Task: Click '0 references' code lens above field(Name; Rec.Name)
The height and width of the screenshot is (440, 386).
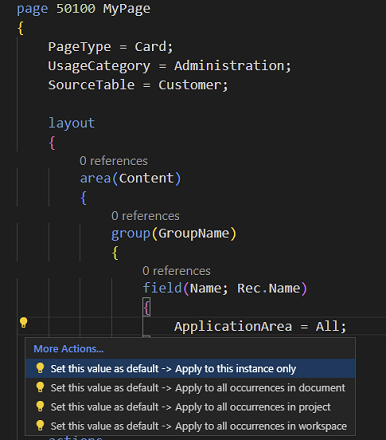Action: pos(176,271)
